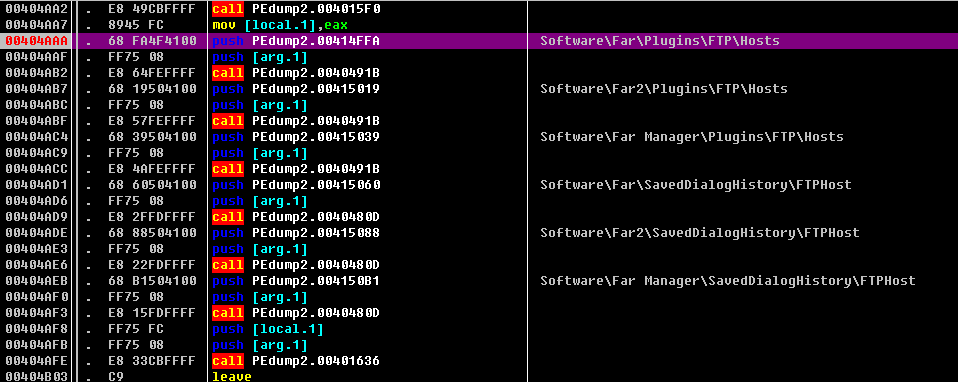Select the push PEdump2.00415019 instruction
Viewport: 958px width, 382px height.
pyautogui.click(x=296, y=89)
